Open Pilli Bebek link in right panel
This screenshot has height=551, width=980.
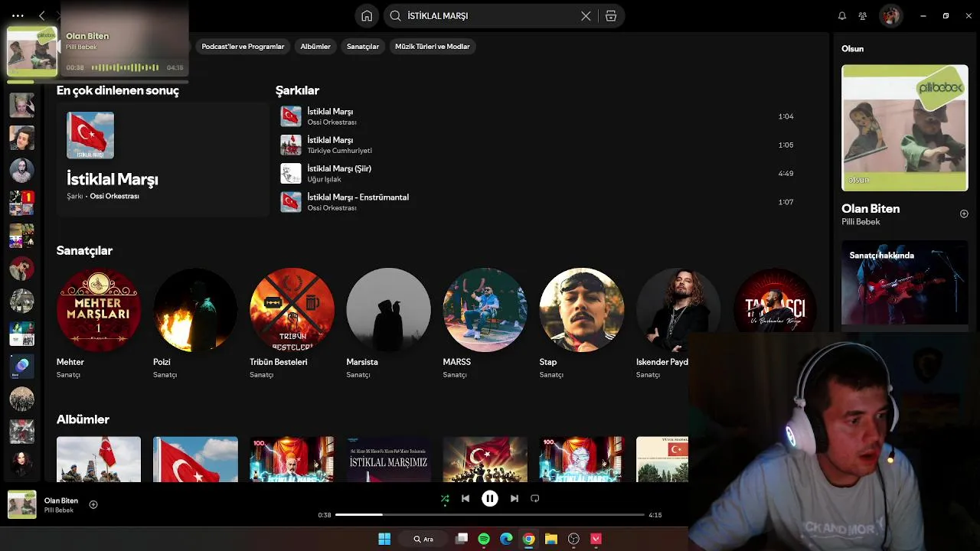[x=861, y=222]
